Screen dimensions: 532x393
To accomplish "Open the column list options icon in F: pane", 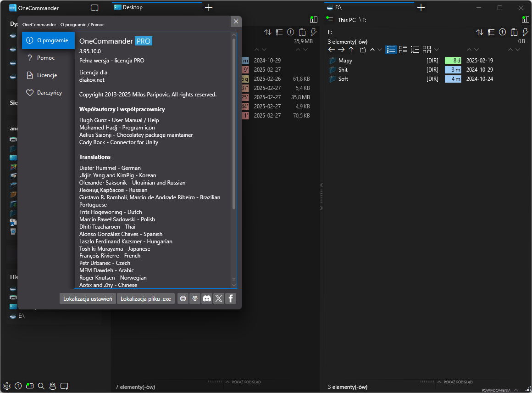I will pos(491,32).
